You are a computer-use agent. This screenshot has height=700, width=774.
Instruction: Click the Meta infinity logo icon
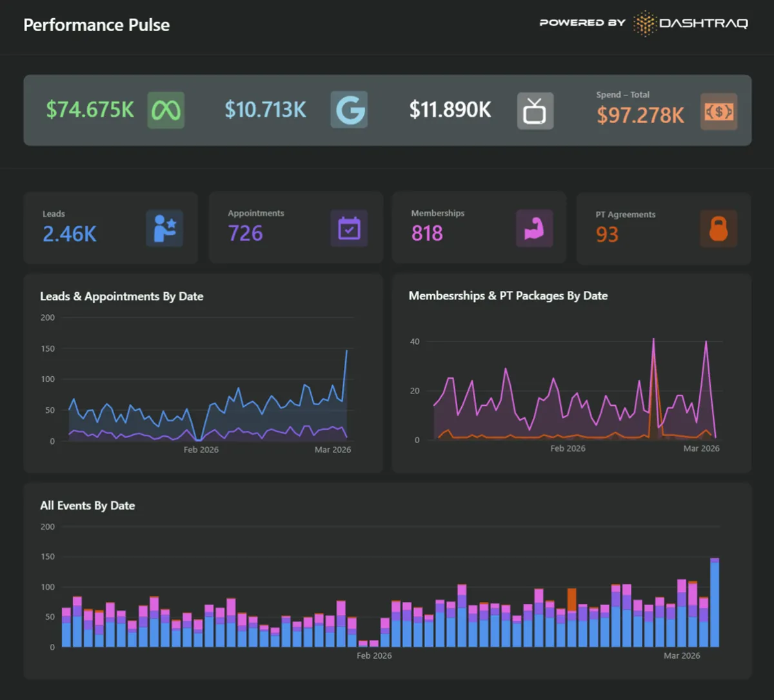166,110
